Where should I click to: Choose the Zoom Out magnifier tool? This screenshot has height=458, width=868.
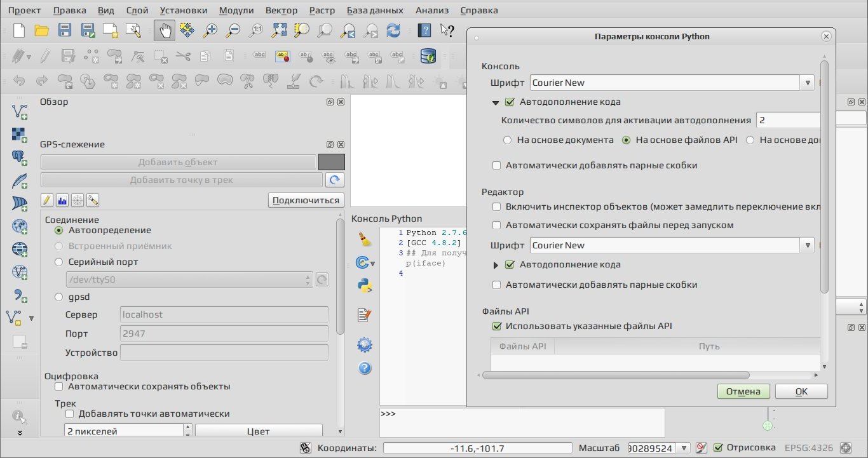(233, 30)
